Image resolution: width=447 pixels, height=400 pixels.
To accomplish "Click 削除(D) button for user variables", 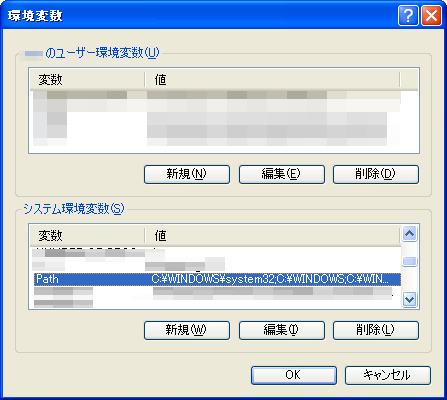I will click(376, 174).
